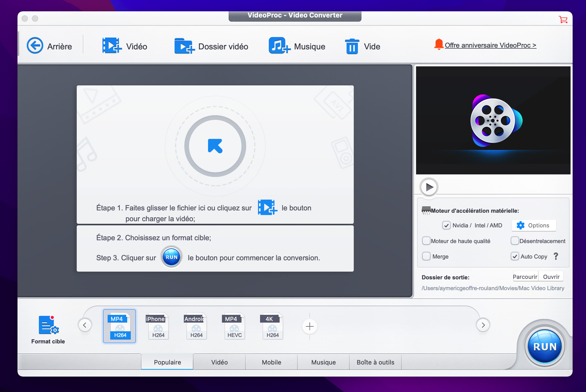
Task: Click the Étape 2 format instruction text
Action: point(154,238)
